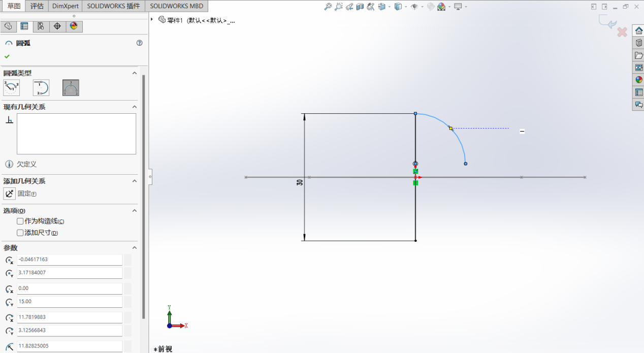Image resolution: width=644 pixels, height=353 pixels.
Task: Open Hide/Show Items dropdown arrow
Action: pyautogui.click(x=422, y=7)
